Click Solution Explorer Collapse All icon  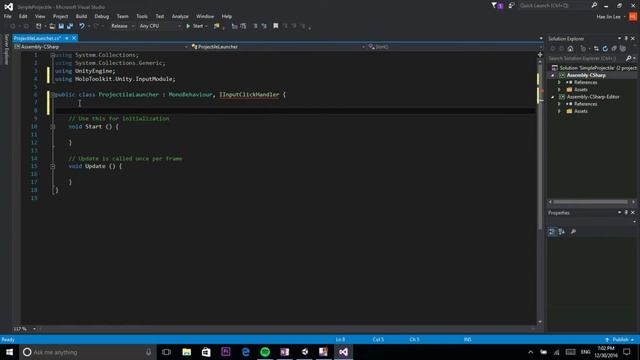(614, 49)
